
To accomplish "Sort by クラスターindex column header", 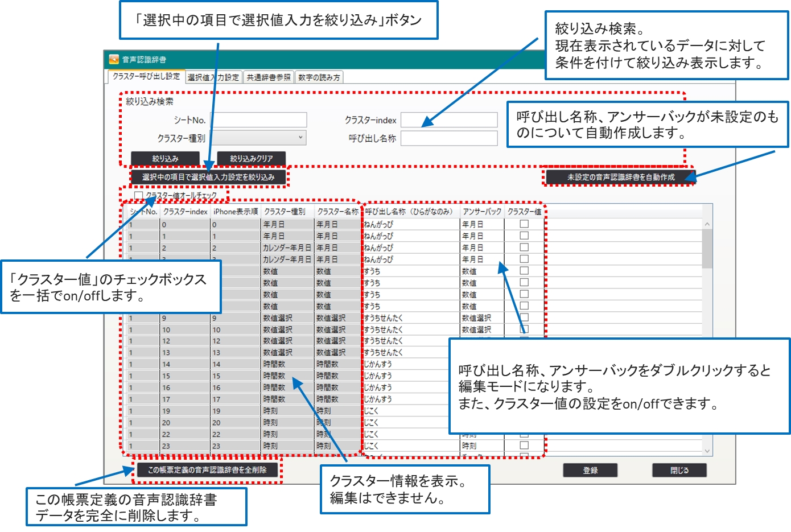I will point(185,212).
